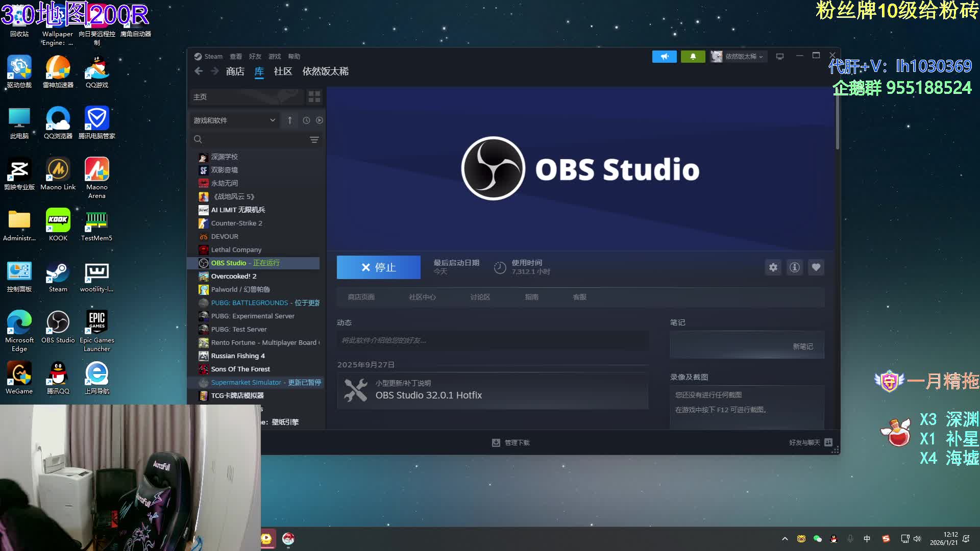The height and width of the screenshot is (551, 980).
Task: Switch library to grid collections view icon
Action: pos(314,96)
